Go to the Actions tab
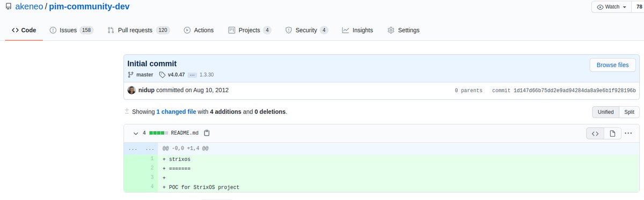 click(199, 30)
